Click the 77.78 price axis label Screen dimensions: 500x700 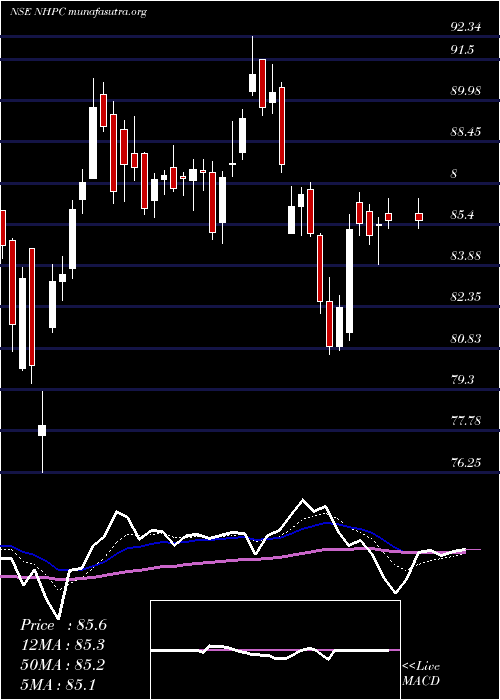pyautogui.click(x=466, y=421)
